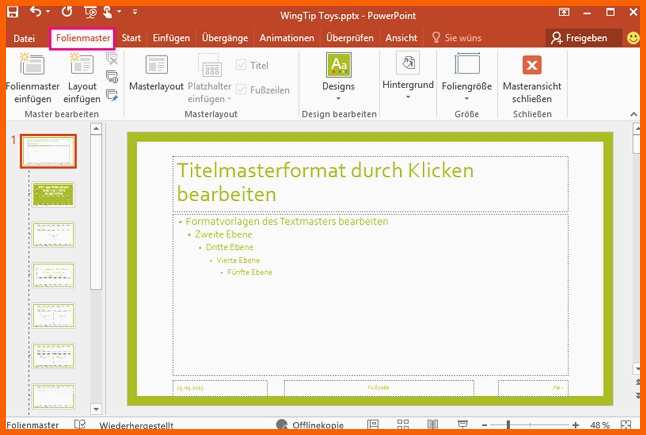Select the fifth layout thumbnail
646x435 pixels.
pyautogui.click(x=53, y=316)
